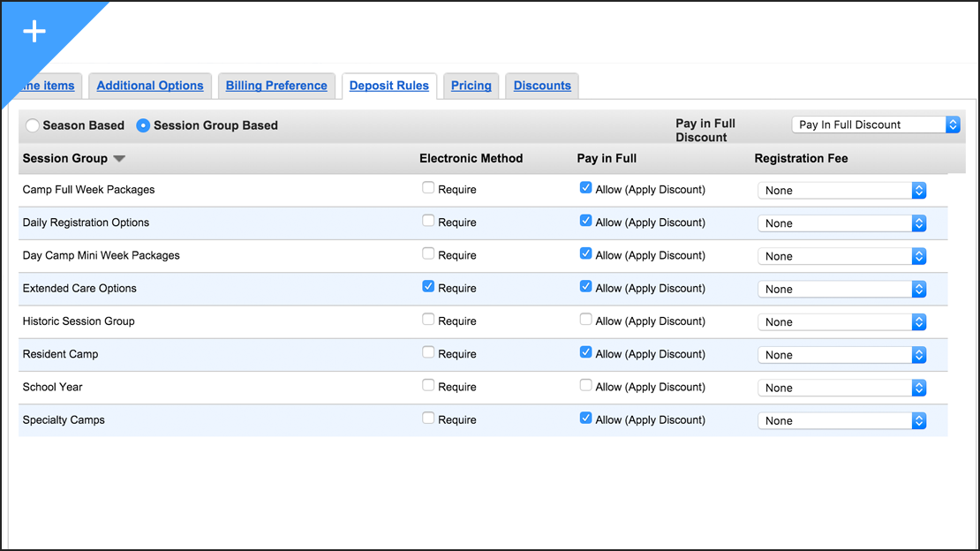Open the partially hidden line items tab
The height and width of the screenshot is (551, 980).
(49, 86)
